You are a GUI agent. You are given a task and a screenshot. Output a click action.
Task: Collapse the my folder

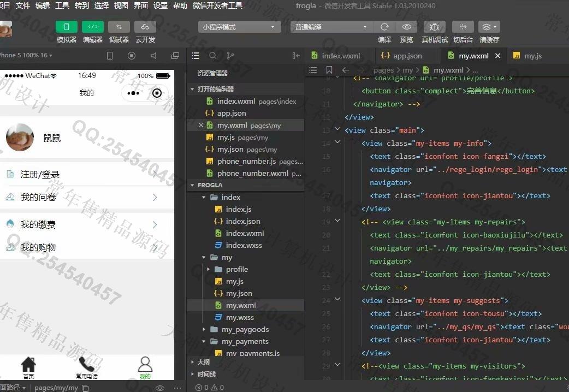[x=204, y=257]
